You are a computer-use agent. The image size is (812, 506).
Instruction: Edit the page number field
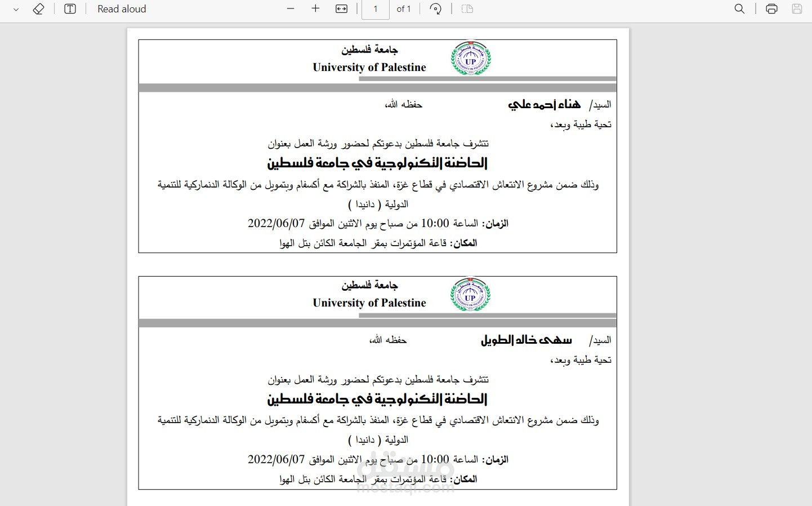click(376, 9)
